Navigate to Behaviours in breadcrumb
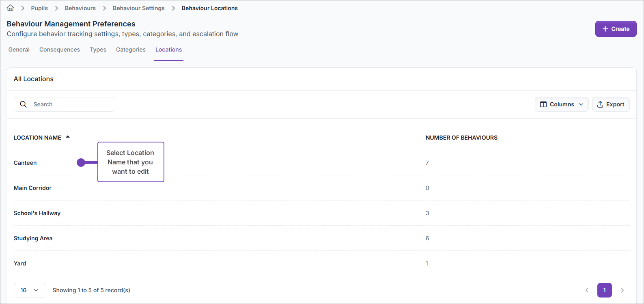This screenshot has height=304, width=644. pyautogui.click(x=80, y=8)
